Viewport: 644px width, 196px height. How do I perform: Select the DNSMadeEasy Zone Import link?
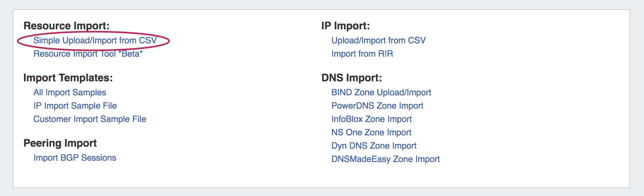click(x=385, y=159)
